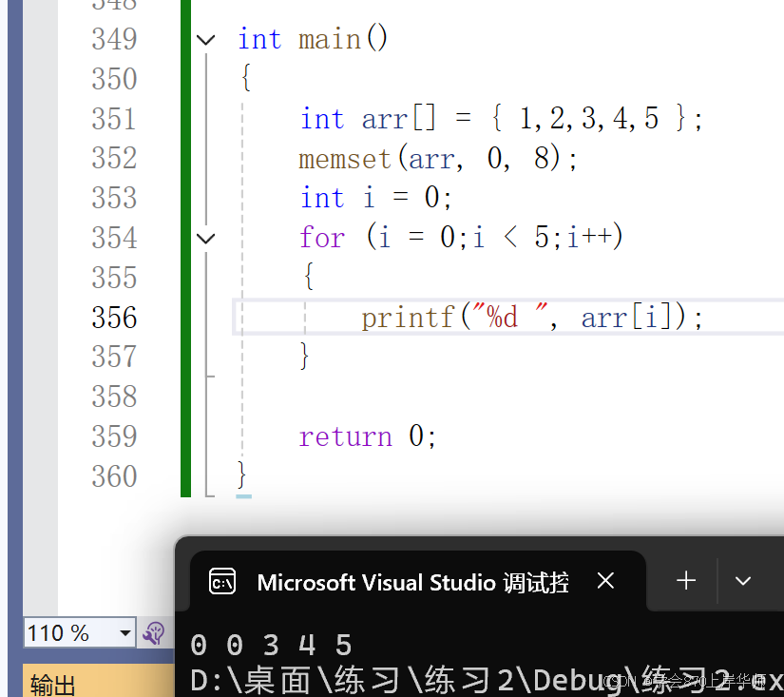This screenshot has width=784, height=697.
Task: Click line number 356
Action: click(114, 318)
